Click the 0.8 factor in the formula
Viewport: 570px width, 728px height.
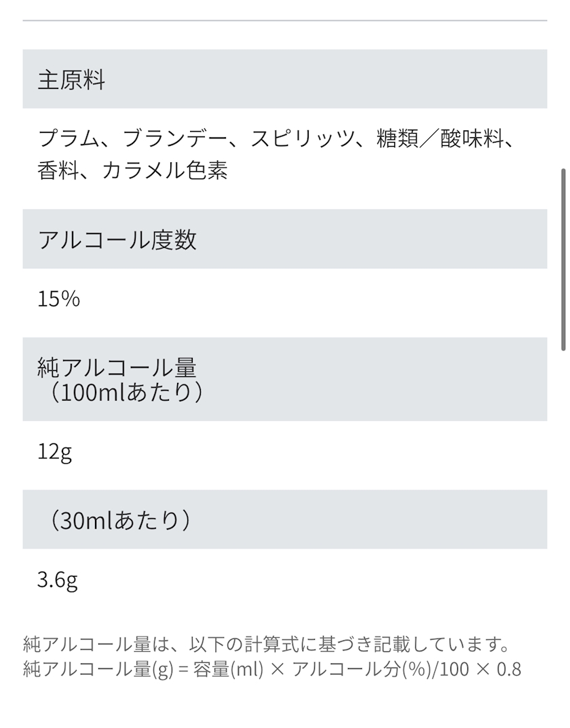[x=508, y=669]
